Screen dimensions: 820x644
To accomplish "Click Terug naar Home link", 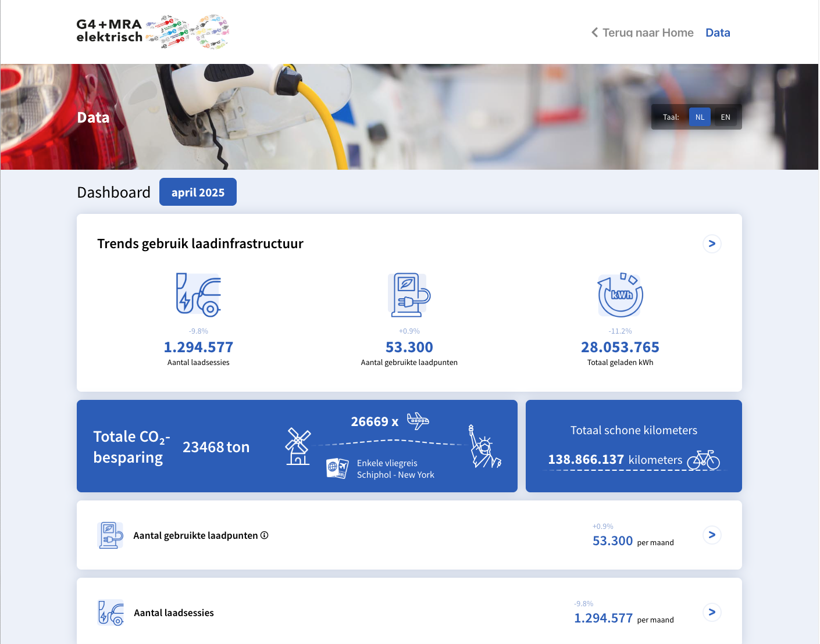I will pyautogui.click(x=643, y=33).
